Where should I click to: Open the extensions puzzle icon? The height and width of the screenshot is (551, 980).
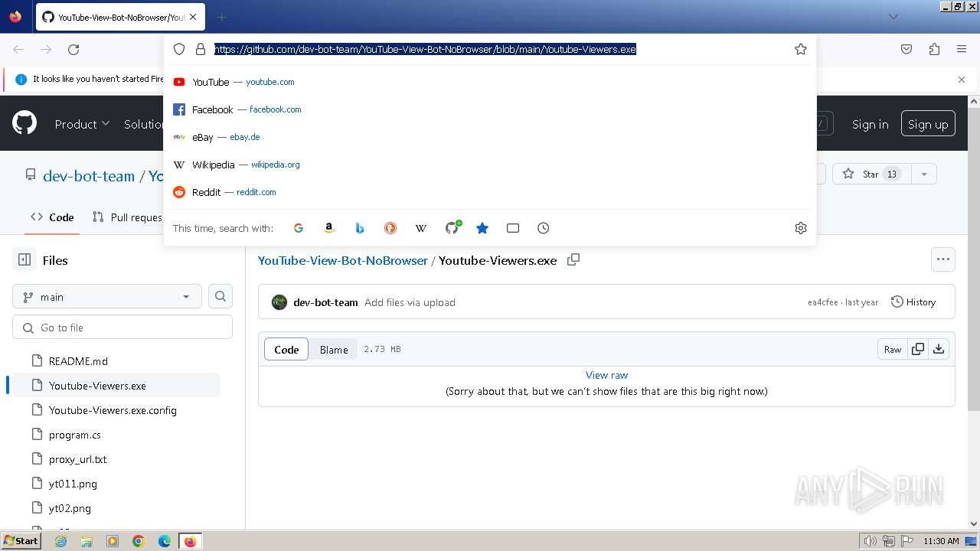point(934,49)
